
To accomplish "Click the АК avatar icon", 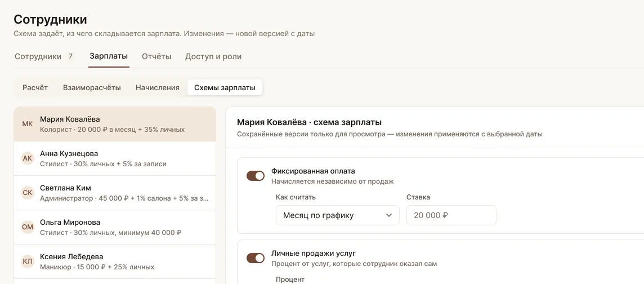I will click(x=28, y=159).
